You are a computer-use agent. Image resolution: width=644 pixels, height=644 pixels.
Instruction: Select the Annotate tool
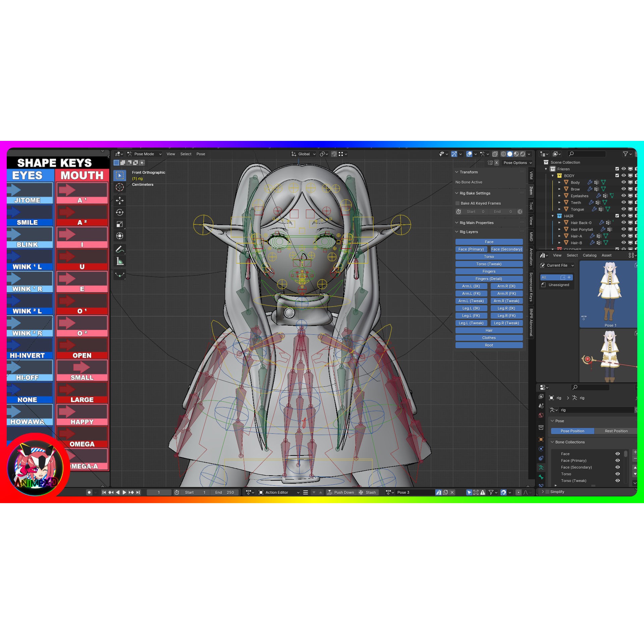pos(120,250)
